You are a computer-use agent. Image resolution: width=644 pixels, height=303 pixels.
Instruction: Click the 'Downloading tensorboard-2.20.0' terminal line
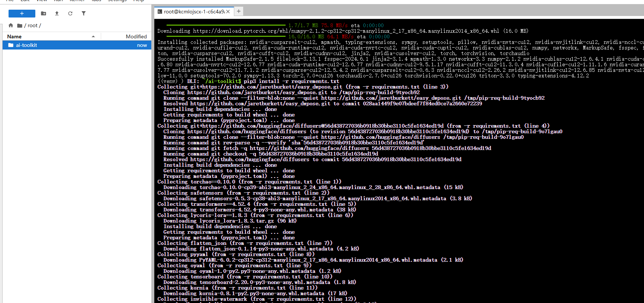tap(260, 282)
